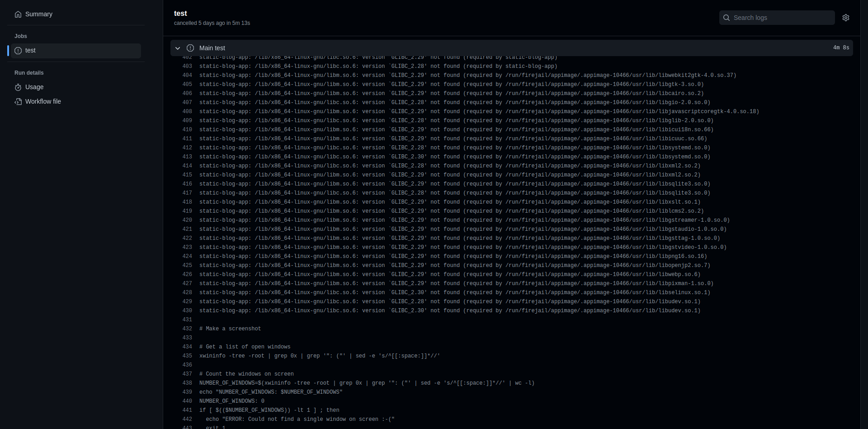
Task: Click log line number 413
Action: coord(187,157)
